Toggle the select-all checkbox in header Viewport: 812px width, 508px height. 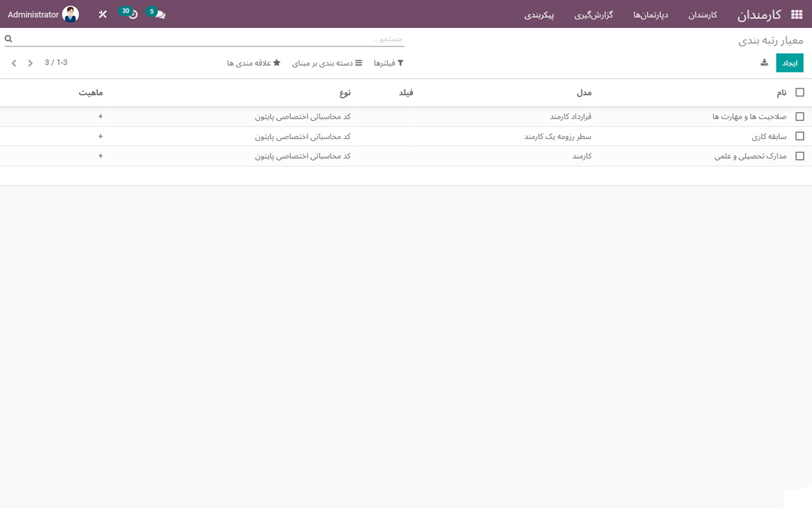pyautogui.click(x=799, y=93)
